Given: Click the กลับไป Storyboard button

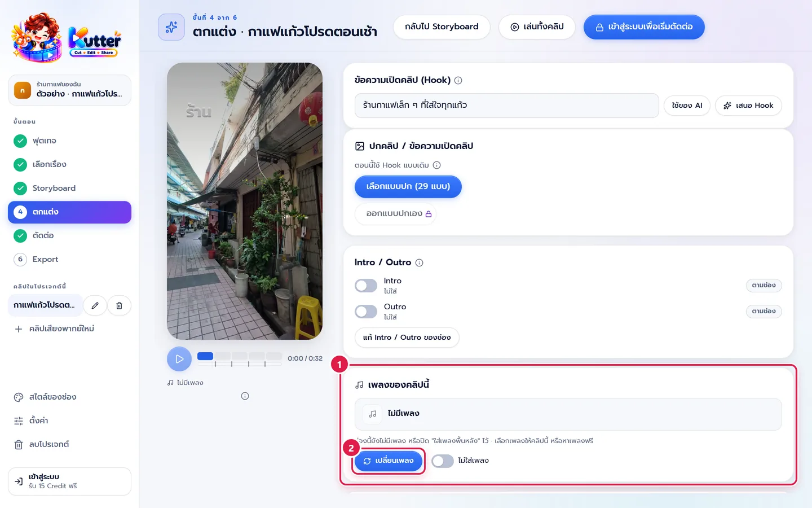Looking at the screenshot, I should tap(442, 27).
